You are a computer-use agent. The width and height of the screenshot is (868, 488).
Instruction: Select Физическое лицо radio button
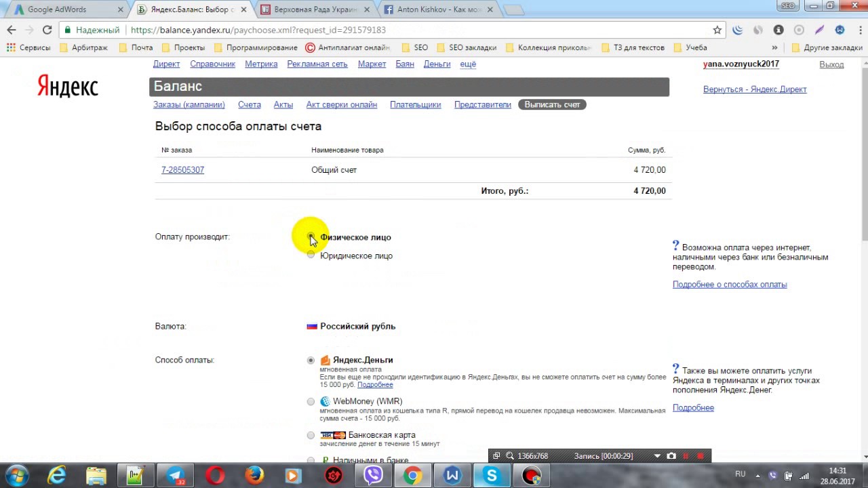tap(311, 237)
